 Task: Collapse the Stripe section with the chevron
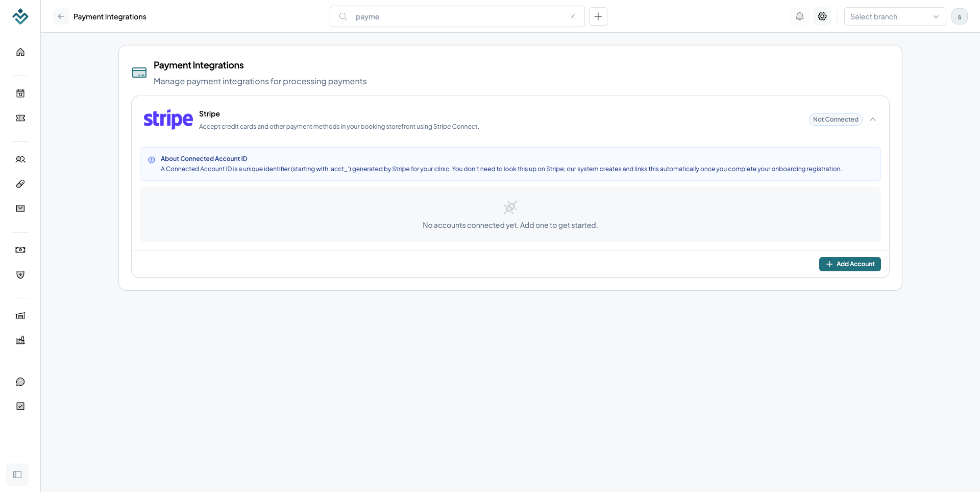point(873,120)
